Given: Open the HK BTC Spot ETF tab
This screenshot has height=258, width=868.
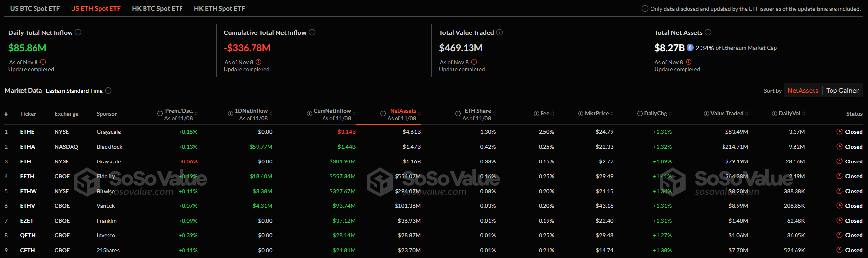Looking at the screenshot, I should point(157,8).
